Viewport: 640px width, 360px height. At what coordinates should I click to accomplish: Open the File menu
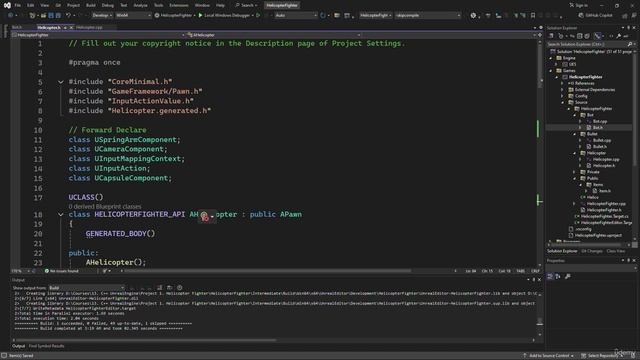(x=17, y=5)
